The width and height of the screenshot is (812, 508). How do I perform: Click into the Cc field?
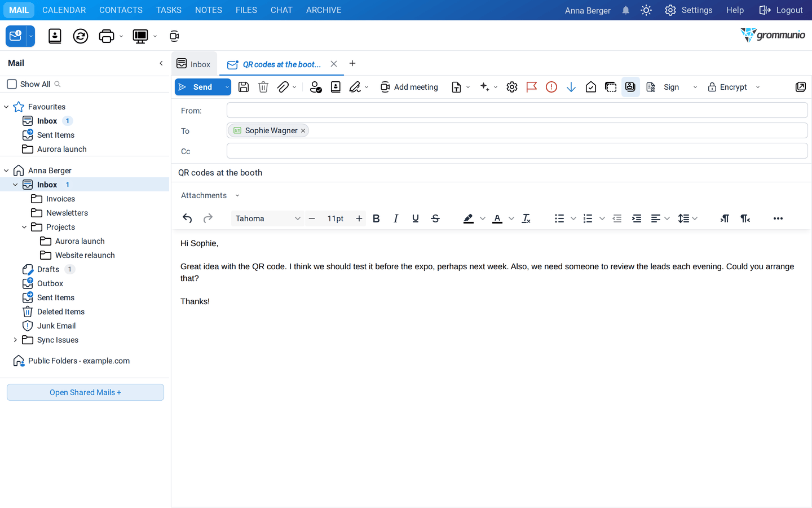click(517, 151)
